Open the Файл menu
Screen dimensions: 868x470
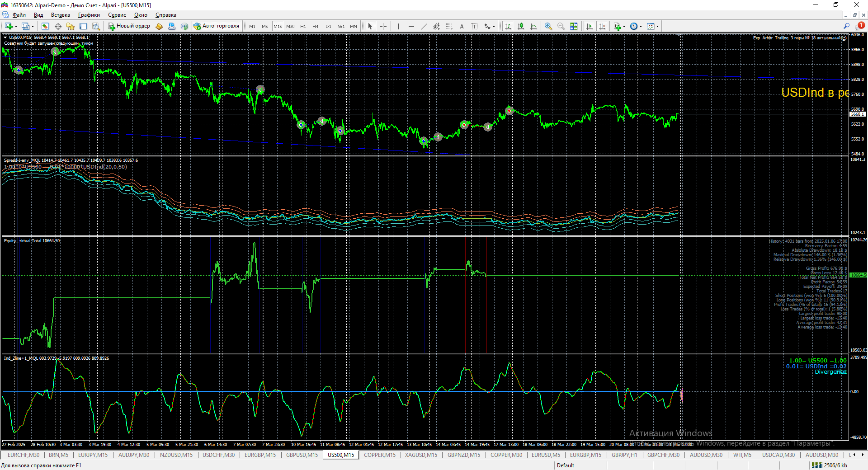pos(19,15)
